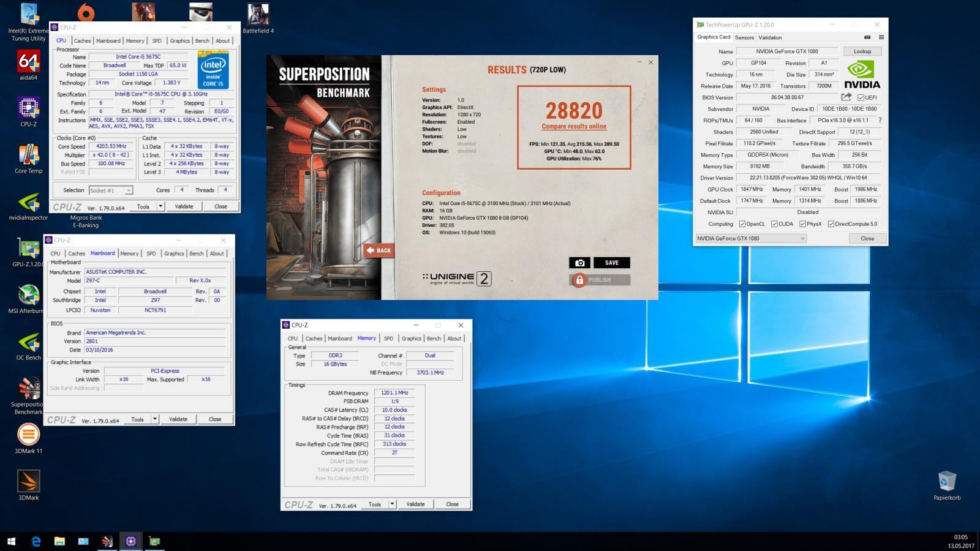Click the mainboard Model value Z97-C
980x551 pixels.
coord(129,280)
